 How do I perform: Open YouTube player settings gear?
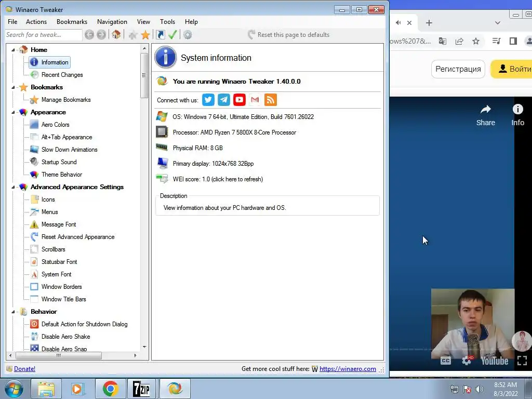click(x=467, y=361)
